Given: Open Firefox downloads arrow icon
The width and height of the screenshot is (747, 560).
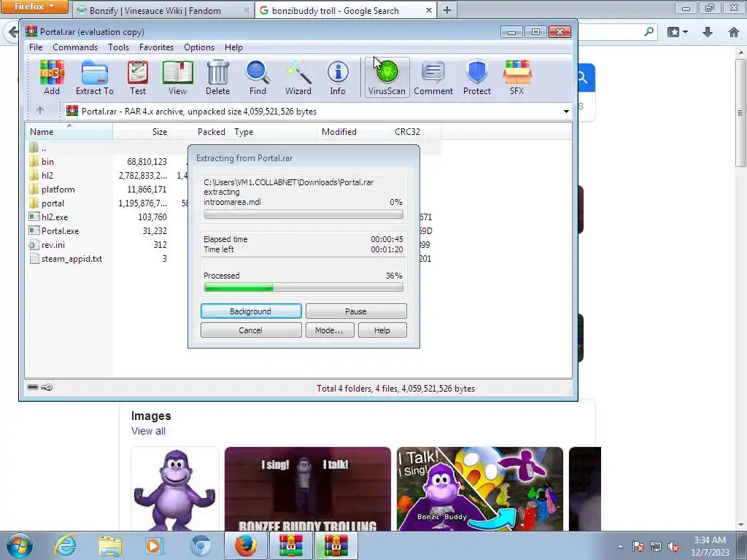Looking at the screenshot, I should (708, 32).
